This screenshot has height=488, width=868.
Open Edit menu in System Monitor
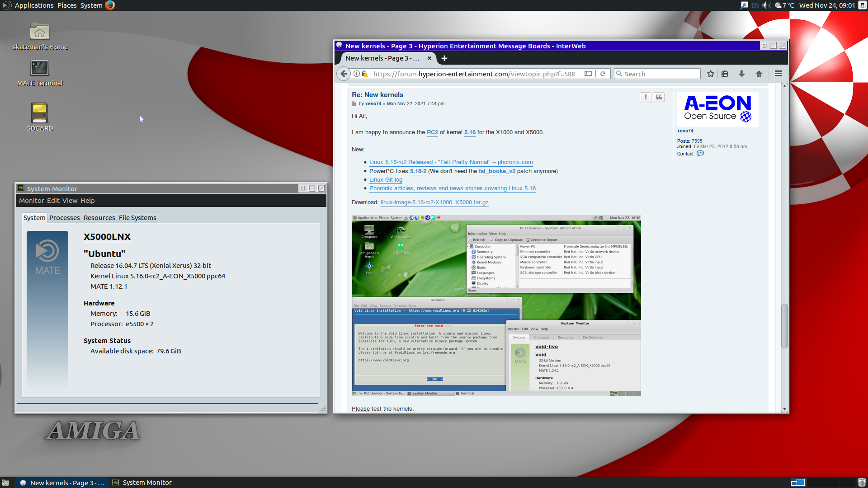click(x=53, y=201)
